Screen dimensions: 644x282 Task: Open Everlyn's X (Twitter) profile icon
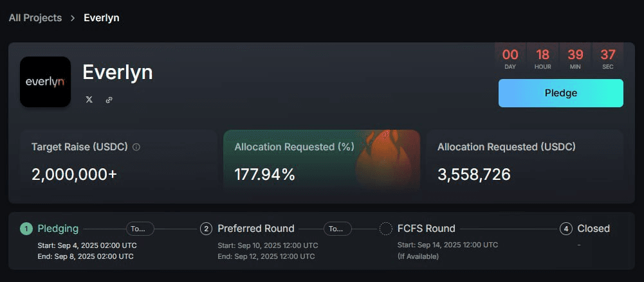click(x=89, y=100)
